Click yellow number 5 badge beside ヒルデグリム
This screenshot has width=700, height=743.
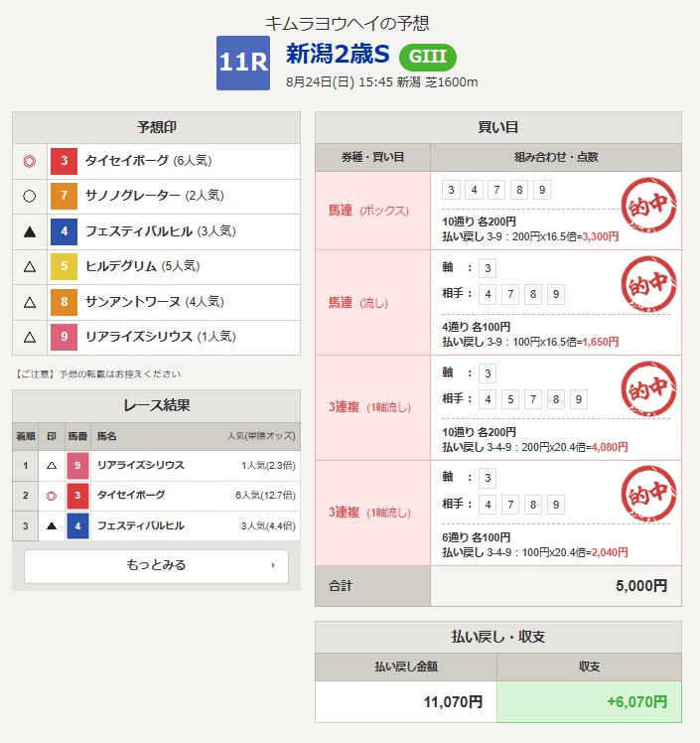pyautogui.click(x=64, y=266)
